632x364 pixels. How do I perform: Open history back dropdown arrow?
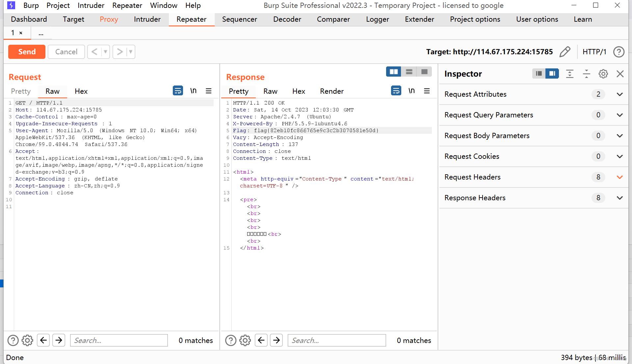(106, 52)
